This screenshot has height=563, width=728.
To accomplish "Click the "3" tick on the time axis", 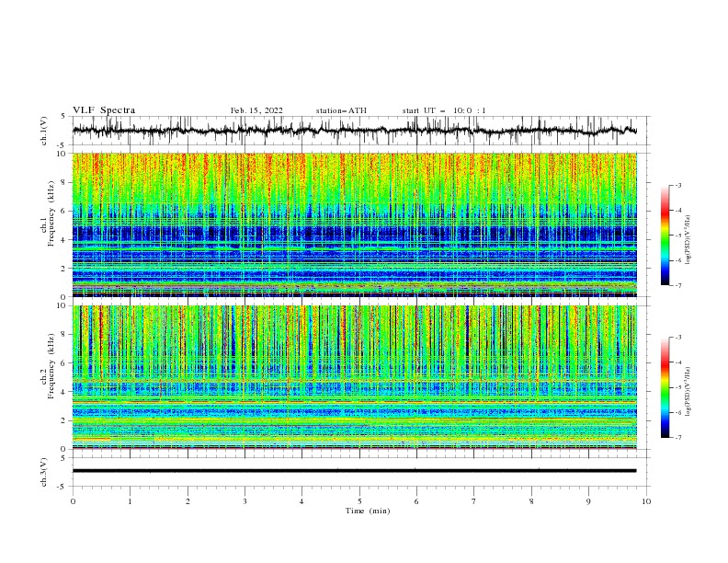I will [x=245, y=501].
